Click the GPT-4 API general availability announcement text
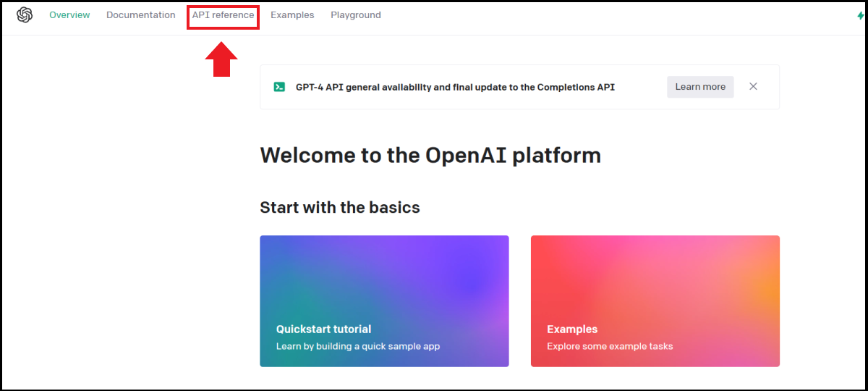This screenshot has height=391, width=868. tap(455, 87)
